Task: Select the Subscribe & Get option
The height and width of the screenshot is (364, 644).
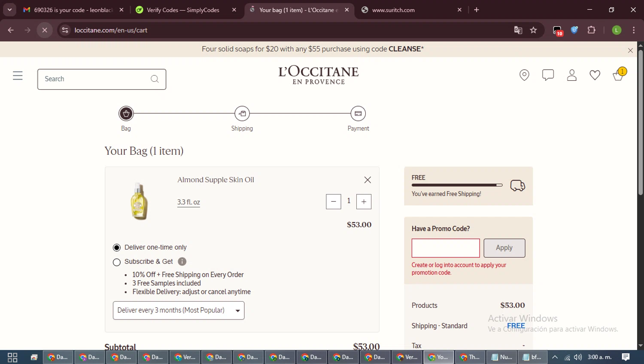Action: [116, 262]
